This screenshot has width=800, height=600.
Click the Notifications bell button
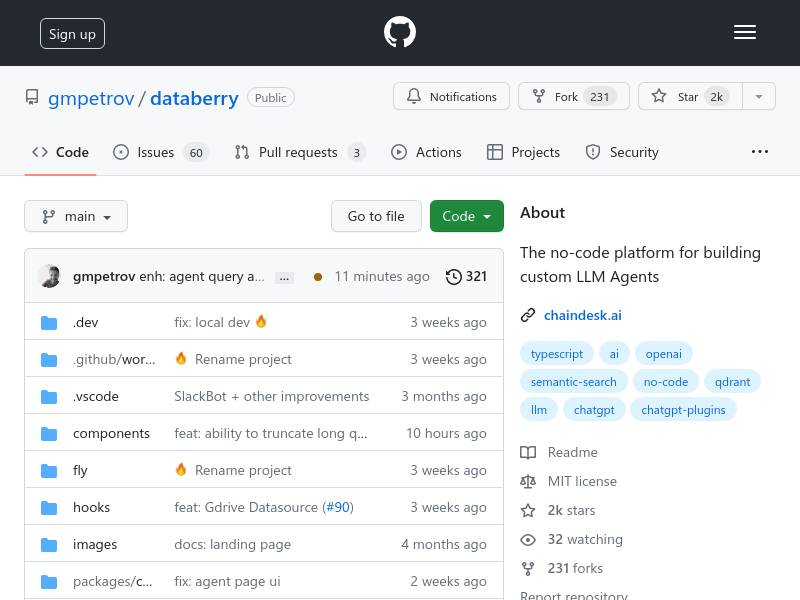pyautogui.click(x=451, y=96)
